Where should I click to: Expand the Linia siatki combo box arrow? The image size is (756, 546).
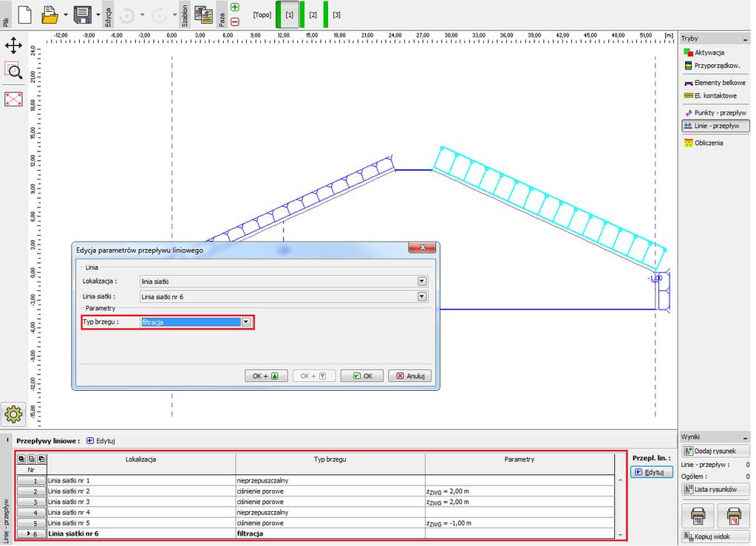point(422,296)
